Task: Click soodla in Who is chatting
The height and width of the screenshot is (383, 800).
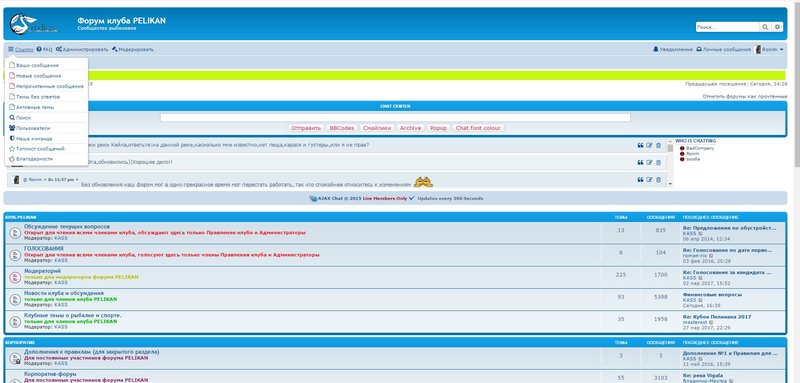Action: (693, 159)
